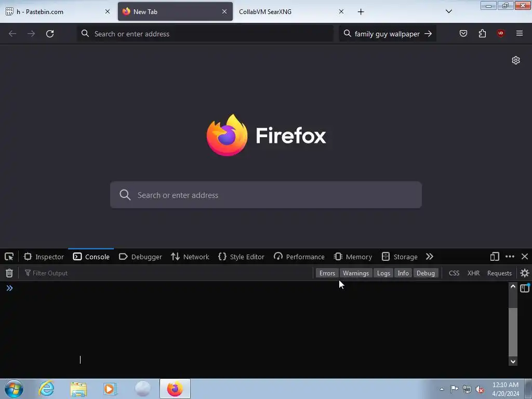The width and height of the screenshot is (532, 399).
Task: Click the console scrollbar thumb
Action: pyautogui.click(x=513, y=331)
